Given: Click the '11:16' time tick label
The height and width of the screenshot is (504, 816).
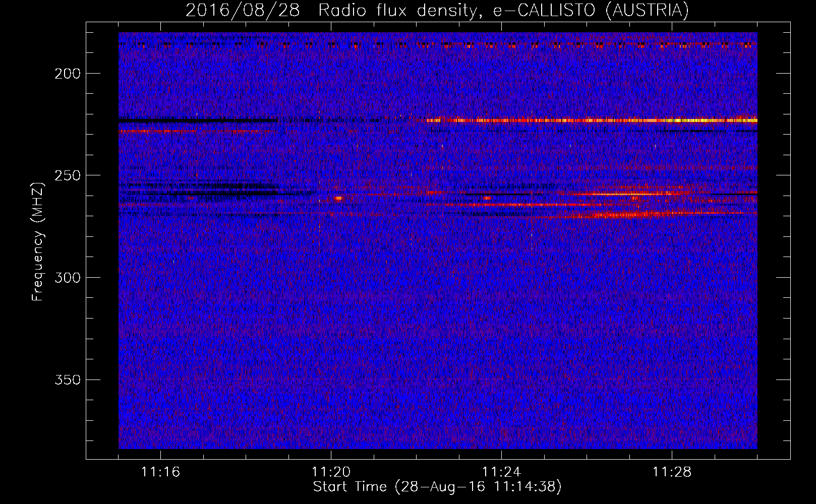Looking at the screenshot, I should pyautogui.click(x=160, y=472).
